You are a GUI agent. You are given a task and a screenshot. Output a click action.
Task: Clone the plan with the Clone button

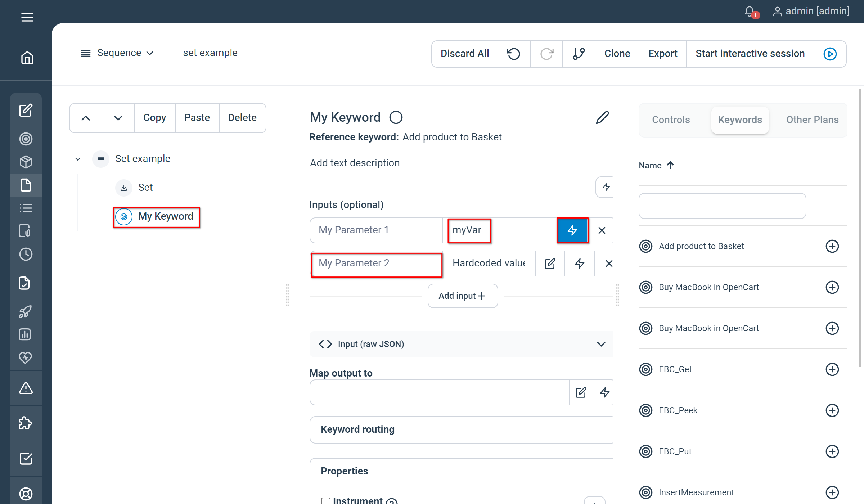[x=617, y=53]
